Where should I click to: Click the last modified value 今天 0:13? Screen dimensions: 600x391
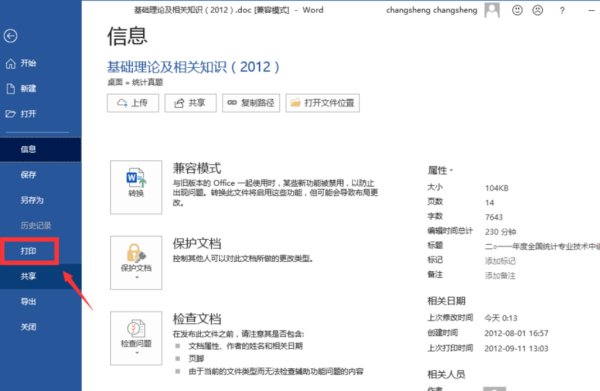pyautogui.click(x=501, y=318)
